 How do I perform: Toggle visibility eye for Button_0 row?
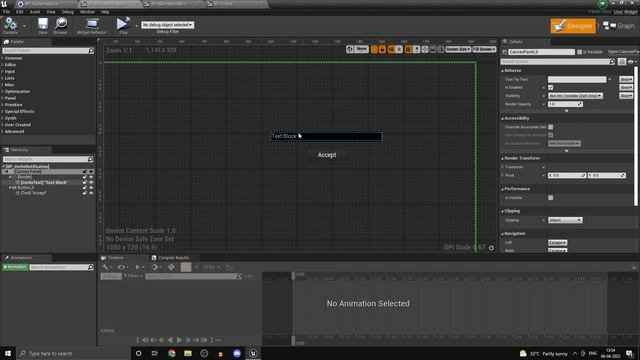tap(91, 188)
